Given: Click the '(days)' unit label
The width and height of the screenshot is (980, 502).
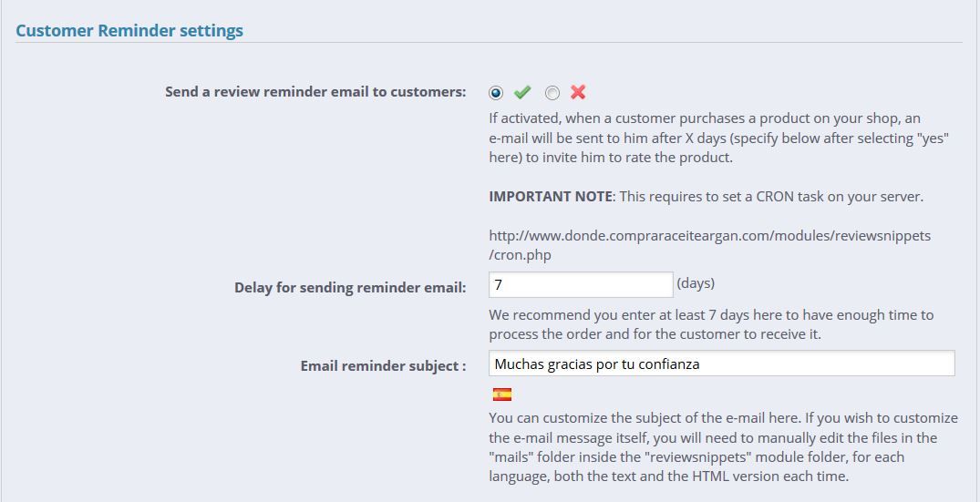Looking at the screenshot, I should 696,283.
